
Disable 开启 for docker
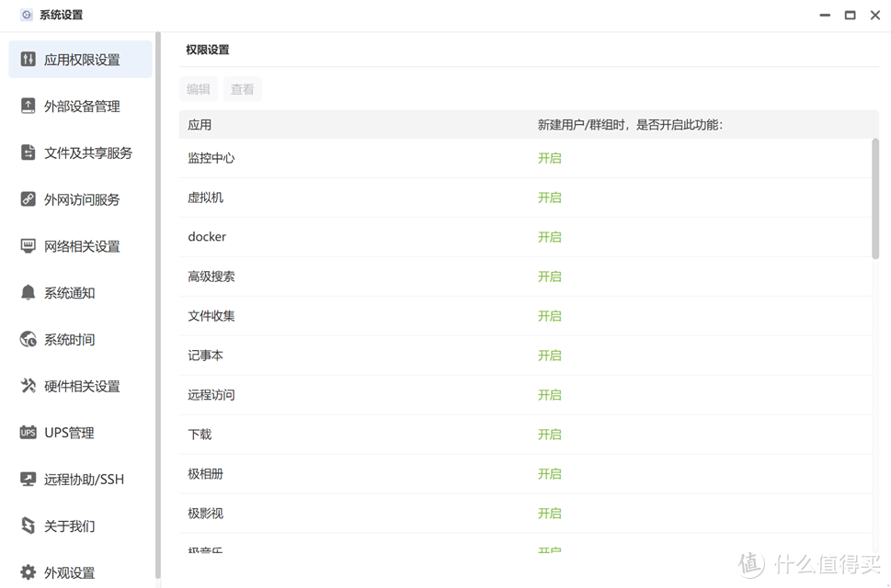pyautogui.click(x=550, y=236)
